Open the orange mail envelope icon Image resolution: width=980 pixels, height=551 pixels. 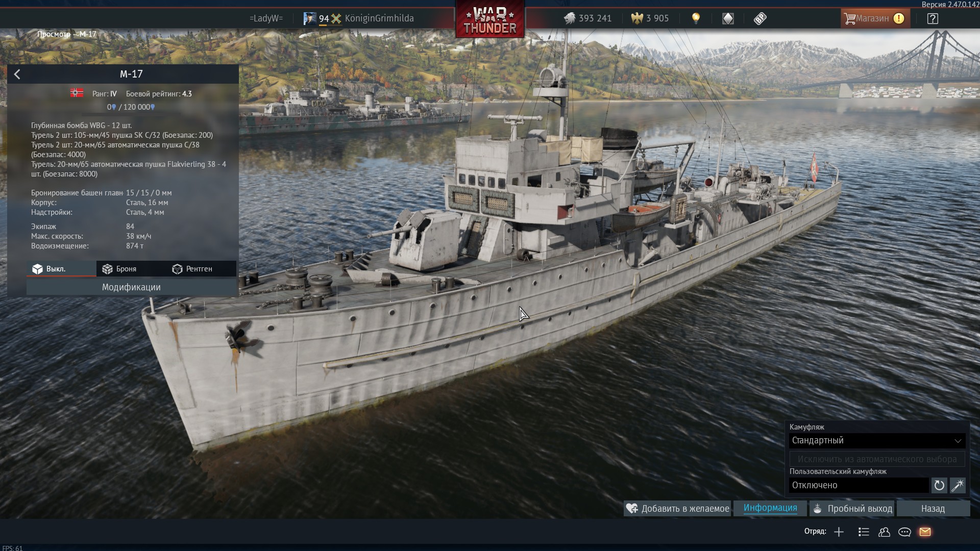click(925, 532)
